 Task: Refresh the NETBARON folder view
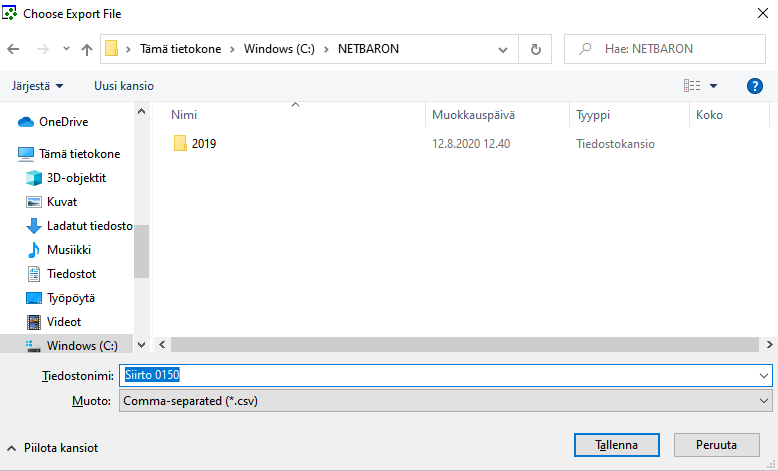coord(536,49)
